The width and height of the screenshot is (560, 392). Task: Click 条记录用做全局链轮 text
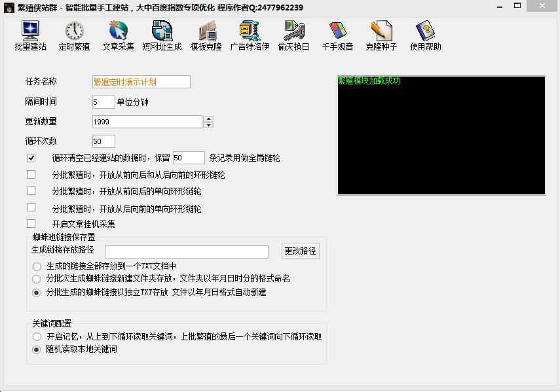coord(245,158)
